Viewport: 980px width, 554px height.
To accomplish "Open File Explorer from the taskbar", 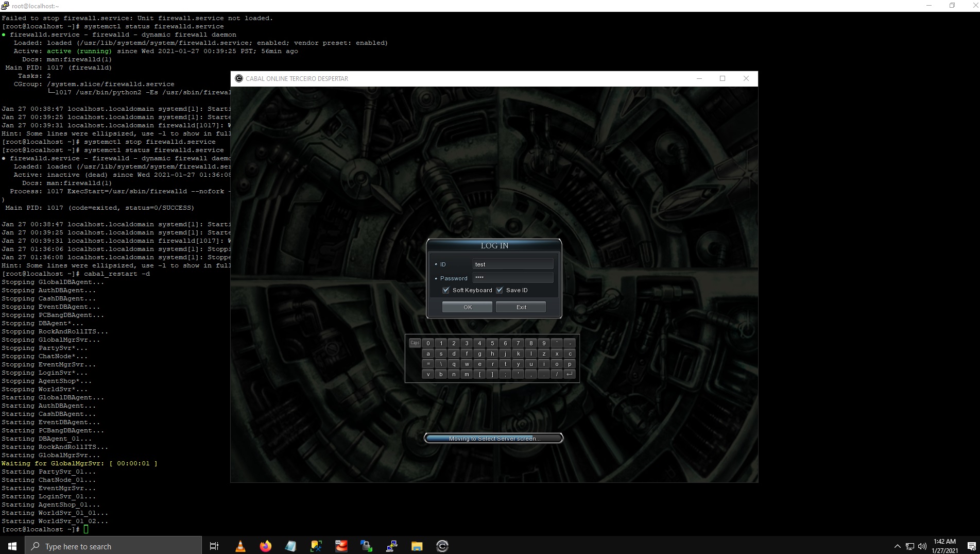I will point(417,546).
